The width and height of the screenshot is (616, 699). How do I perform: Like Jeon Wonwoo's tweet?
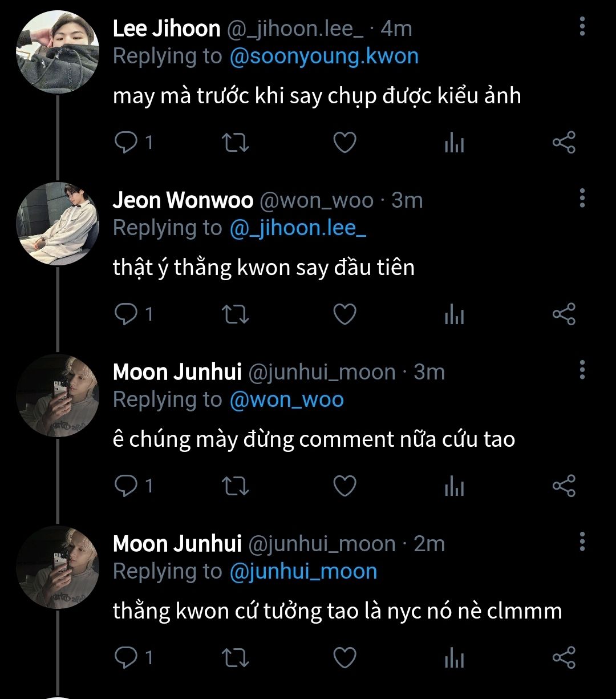point(345,314)
